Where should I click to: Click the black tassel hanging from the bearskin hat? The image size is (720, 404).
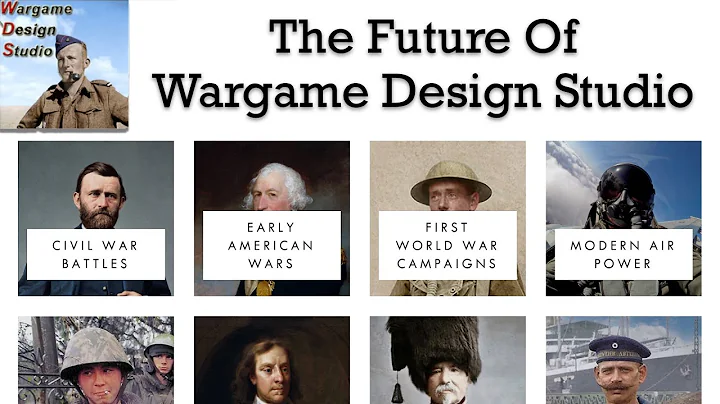397,392
